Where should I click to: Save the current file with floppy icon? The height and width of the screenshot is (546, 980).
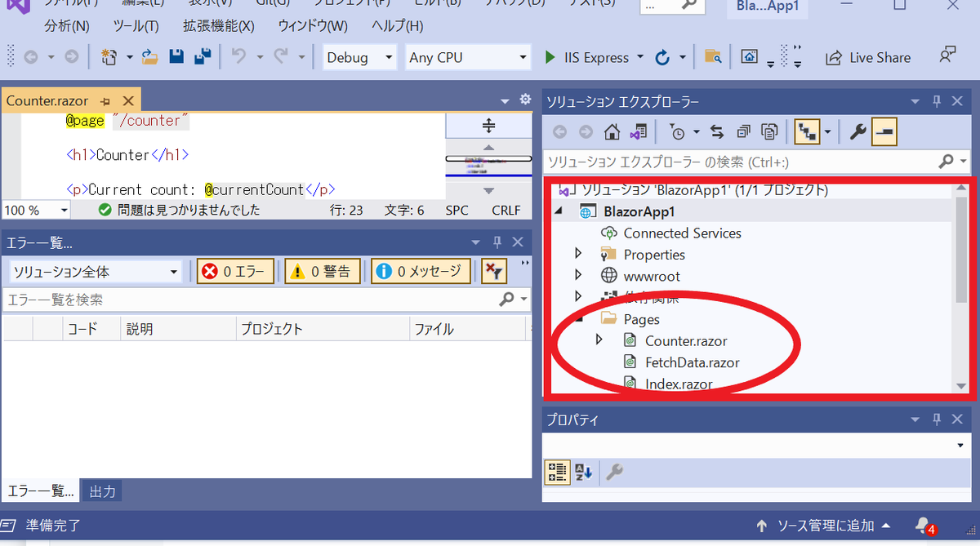pyautogui.click(x=176, y=57)
